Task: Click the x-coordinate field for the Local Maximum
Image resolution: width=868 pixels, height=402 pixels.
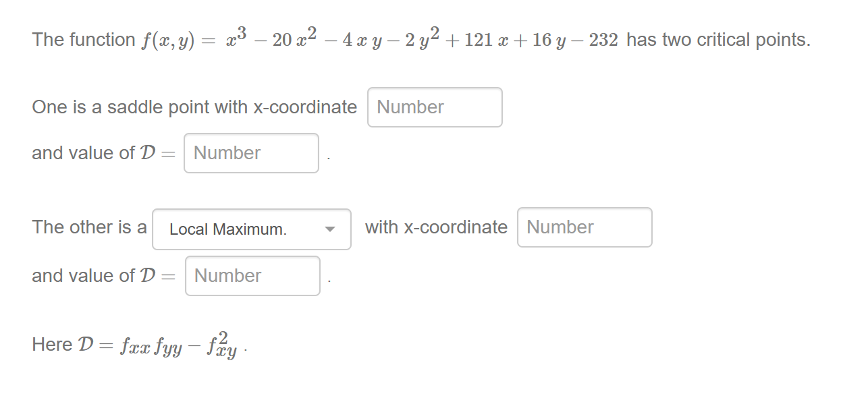Action: click(585, 227)
